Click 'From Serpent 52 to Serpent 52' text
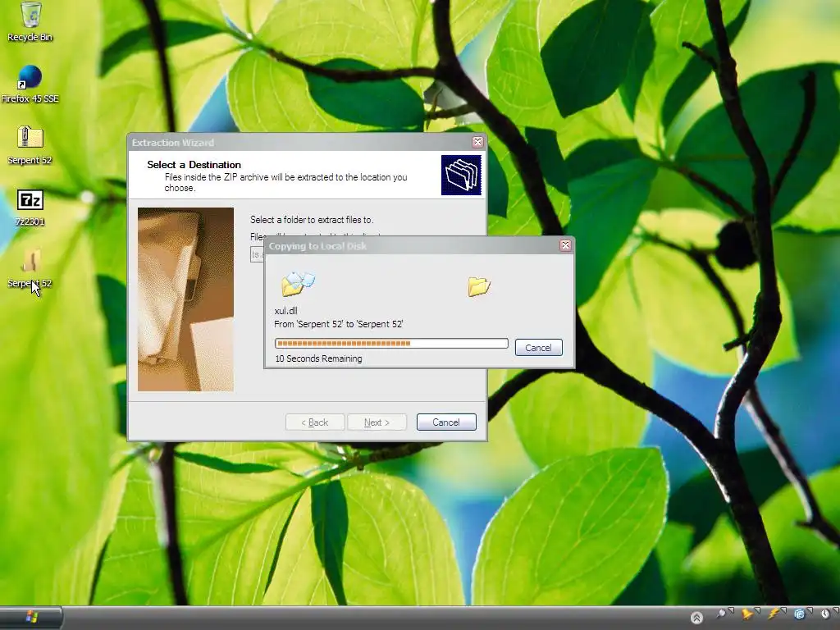 tap(339, 324)
